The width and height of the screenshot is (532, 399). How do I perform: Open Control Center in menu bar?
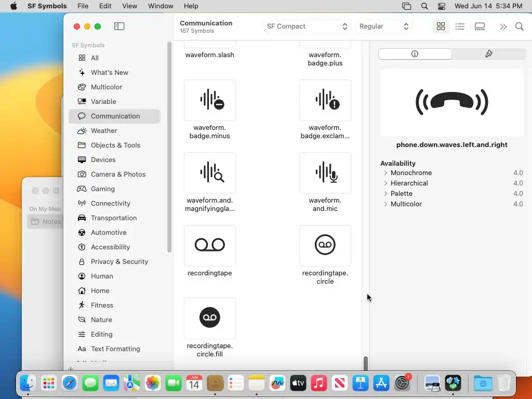[442, 6]
